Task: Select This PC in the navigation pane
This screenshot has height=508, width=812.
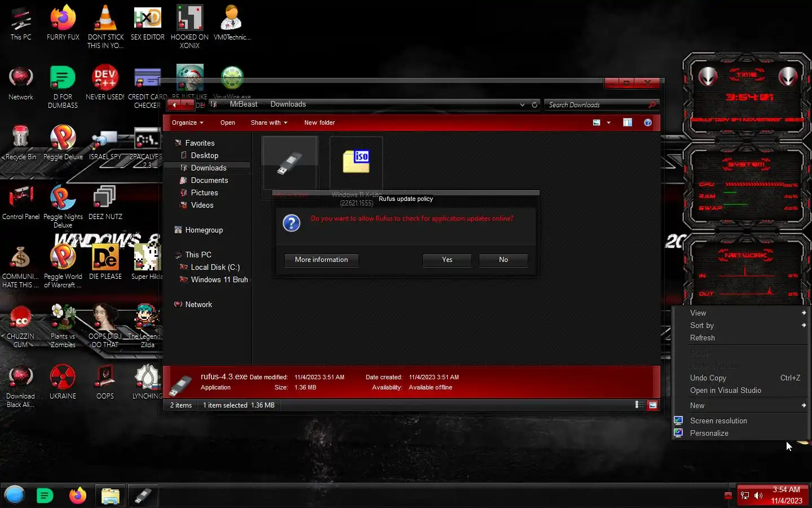Action: coord(198,255)
